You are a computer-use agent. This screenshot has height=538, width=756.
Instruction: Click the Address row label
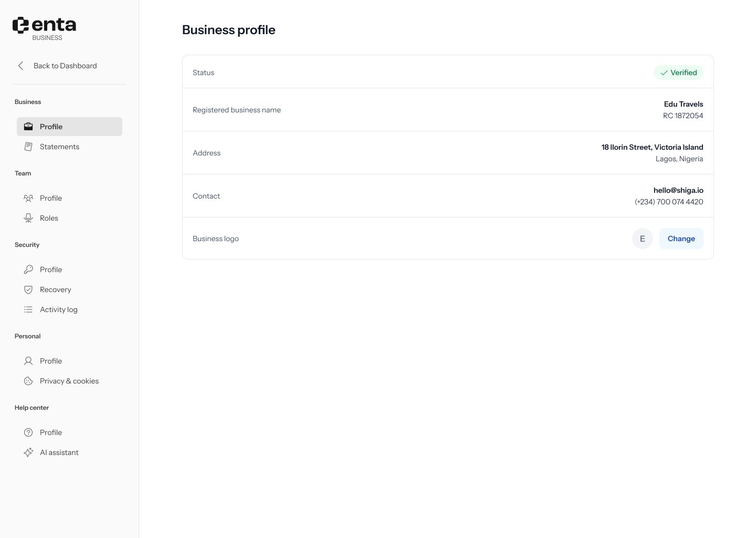(x=206, y=153)
